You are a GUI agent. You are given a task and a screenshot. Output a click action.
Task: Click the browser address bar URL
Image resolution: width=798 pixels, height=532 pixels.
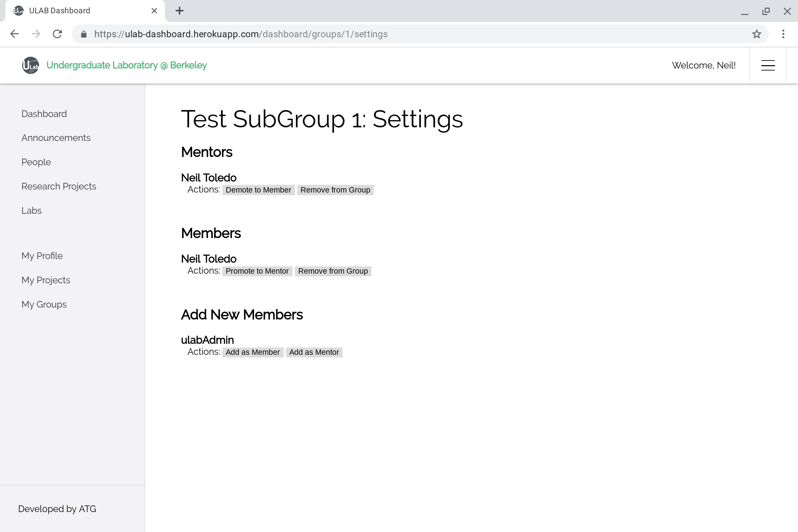click(x=241, y=34)
